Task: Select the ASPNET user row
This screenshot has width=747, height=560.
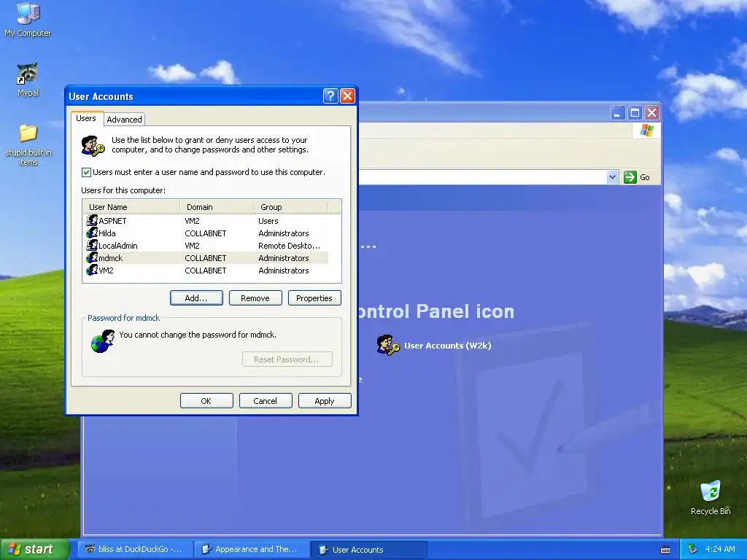Action: [206, 220]
